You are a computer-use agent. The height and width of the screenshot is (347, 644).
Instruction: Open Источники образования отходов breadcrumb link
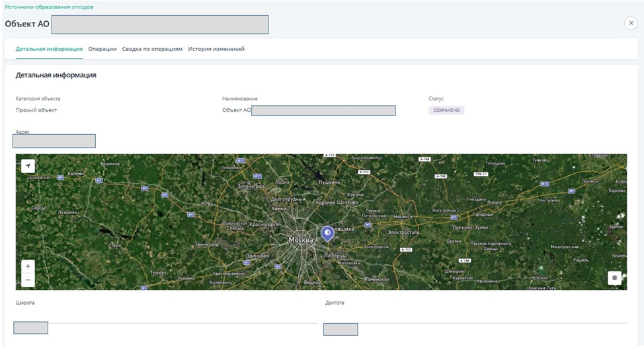tap(49, 7)
